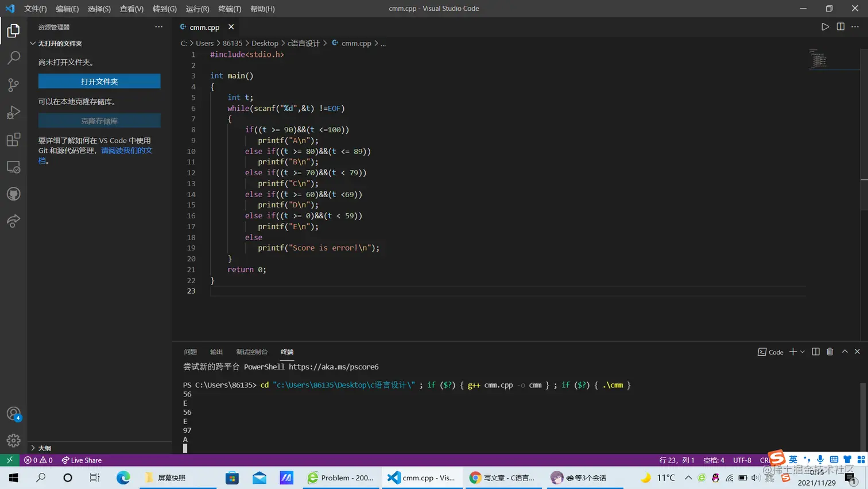Open the Extensions view
This screenshot has width=868, height=489.
click(13, 140)
